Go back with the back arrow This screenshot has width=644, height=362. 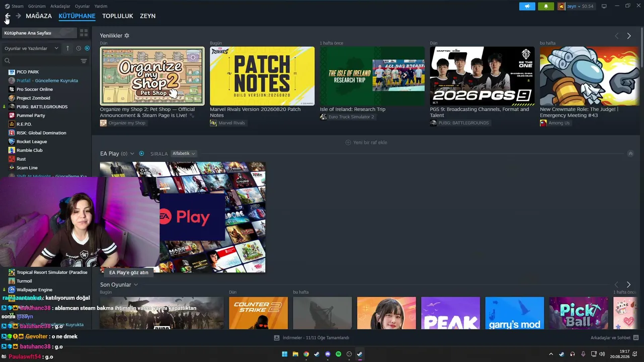pyautogui.click(x=7, y=16)
